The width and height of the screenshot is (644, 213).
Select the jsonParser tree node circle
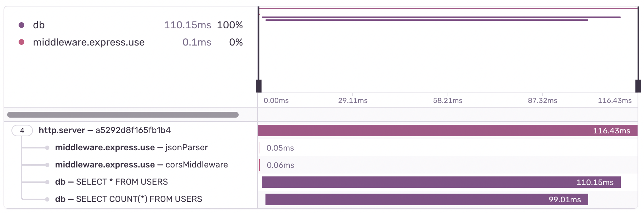pos(48,147)
